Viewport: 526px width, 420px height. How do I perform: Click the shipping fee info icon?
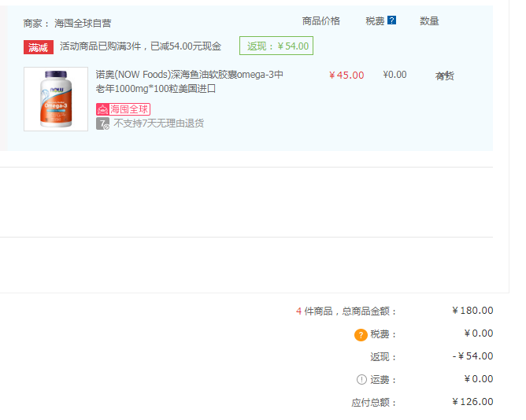[x=361, y=379]
